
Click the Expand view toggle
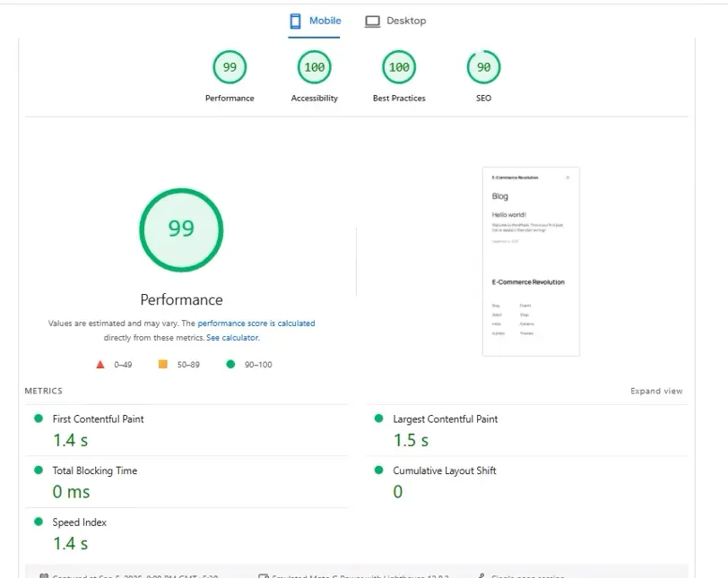pos(656,391)
